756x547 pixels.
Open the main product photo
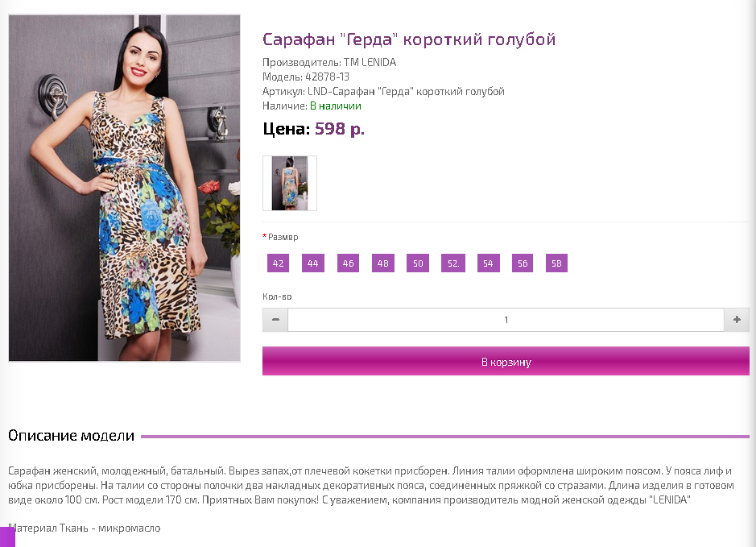click(125, 189)
